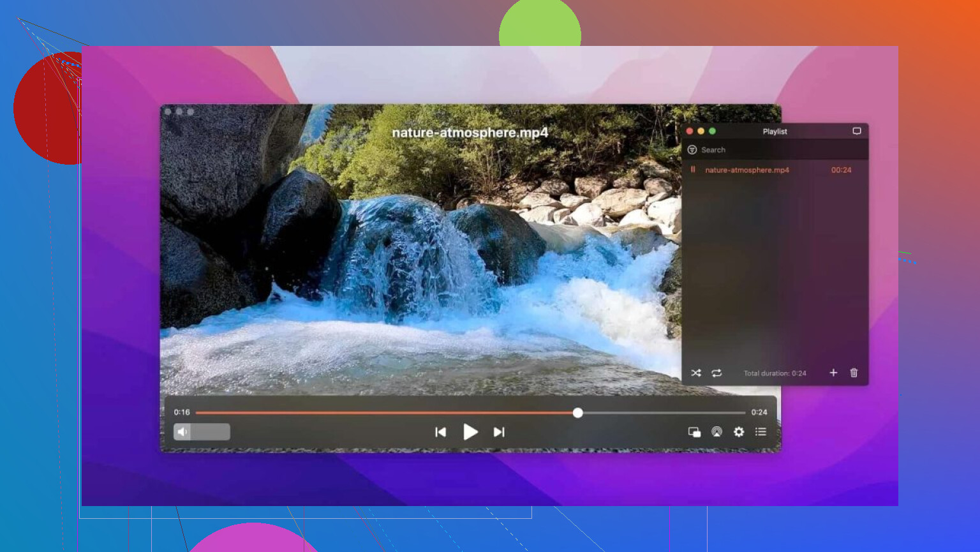The width and height of the screenshot is (980, 552).
Task: Click the playback progress knob
Action: [577, 413]
